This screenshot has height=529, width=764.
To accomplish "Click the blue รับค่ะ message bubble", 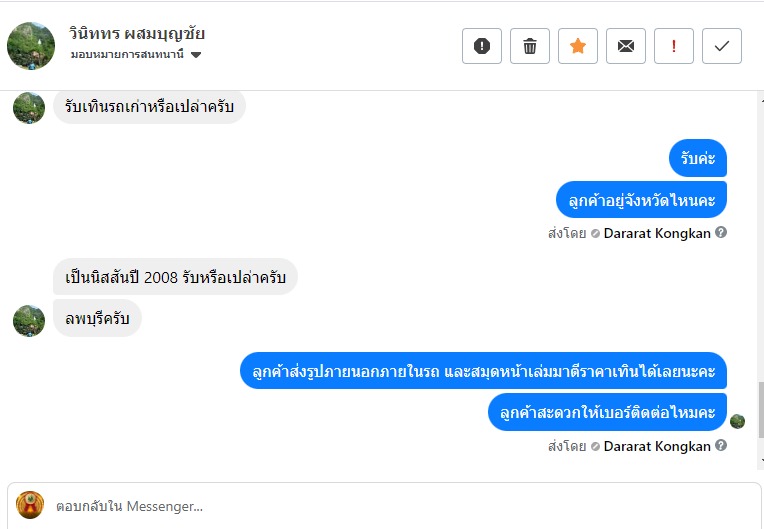I will pyautogui.click(x=698, y=158).
